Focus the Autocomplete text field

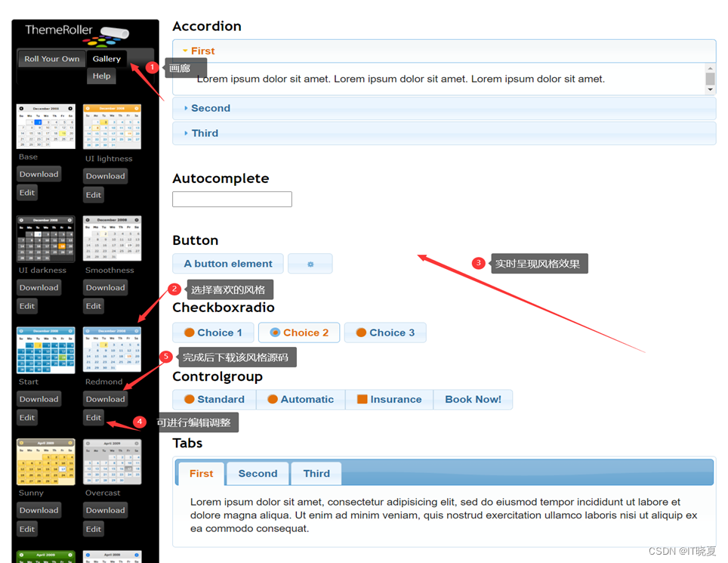[x=232, y=200]
